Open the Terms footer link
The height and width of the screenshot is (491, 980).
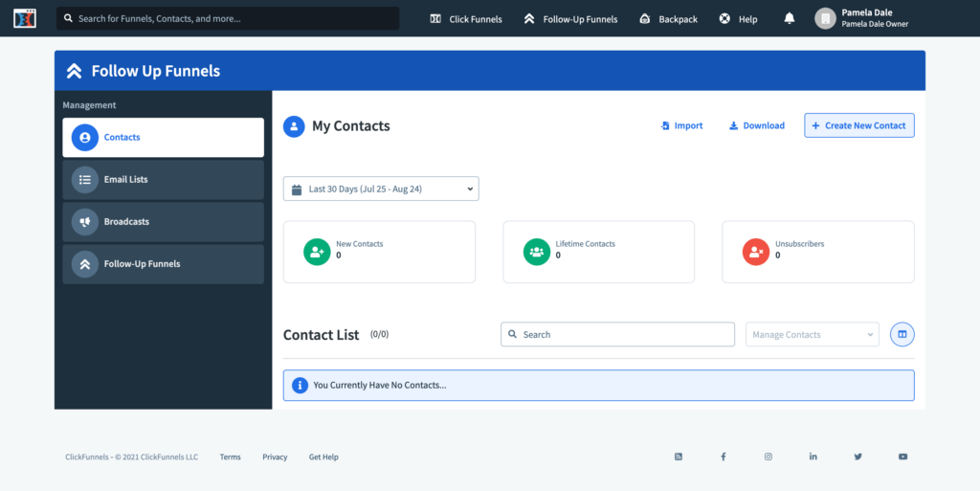[230, 457]
